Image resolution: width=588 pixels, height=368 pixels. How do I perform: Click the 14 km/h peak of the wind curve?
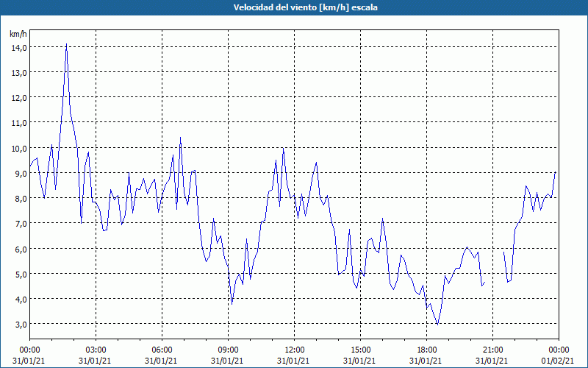pyautogui.click(x=66, y=44)
